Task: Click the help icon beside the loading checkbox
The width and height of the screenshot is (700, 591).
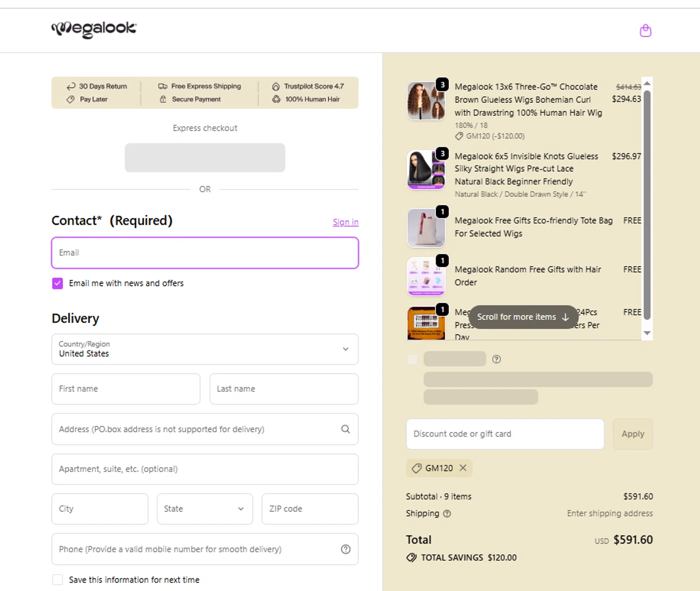Action: tap(497, 359)
